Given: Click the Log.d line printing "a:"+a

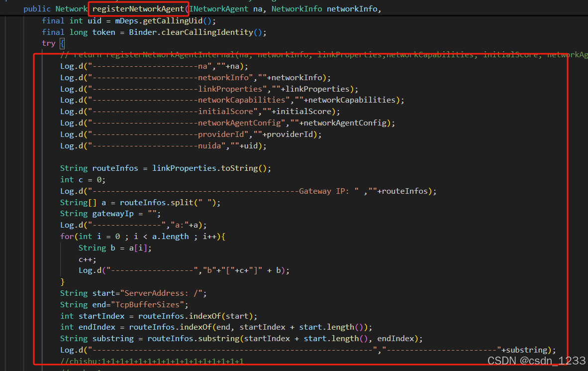Looking at the screenshot, I should pos(133,225).
